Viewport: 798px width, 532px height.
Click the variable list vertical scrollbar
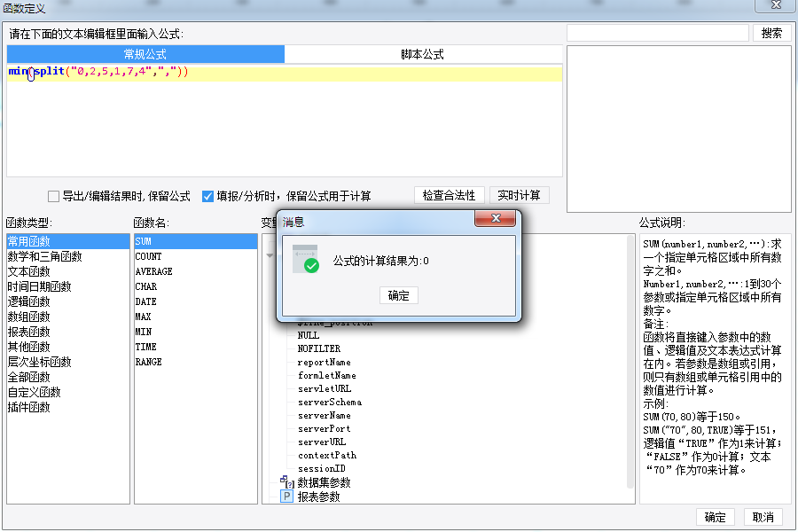coord(630,362)
